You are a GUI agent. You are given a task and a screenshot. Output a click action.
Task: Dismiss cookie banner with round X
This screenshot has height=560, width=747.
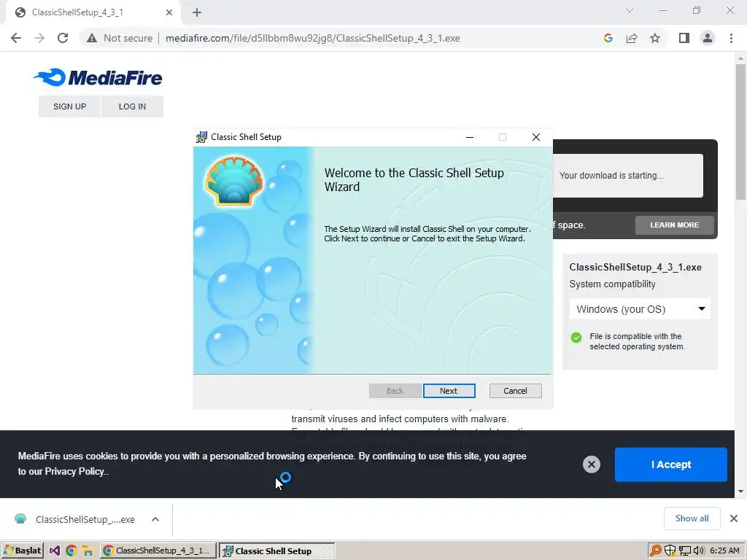(x=591, y=464)
